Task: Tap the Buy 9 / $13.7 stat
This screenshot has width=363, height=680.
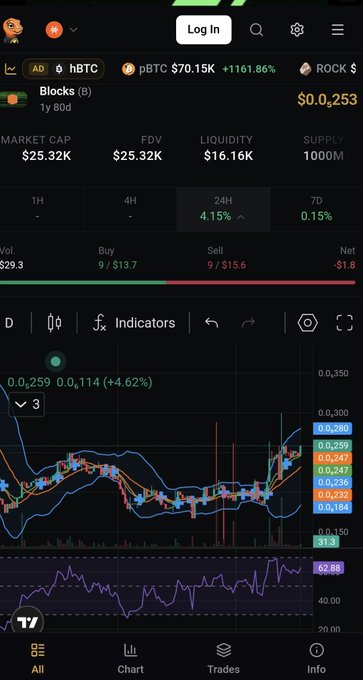Action: point(117,258)
